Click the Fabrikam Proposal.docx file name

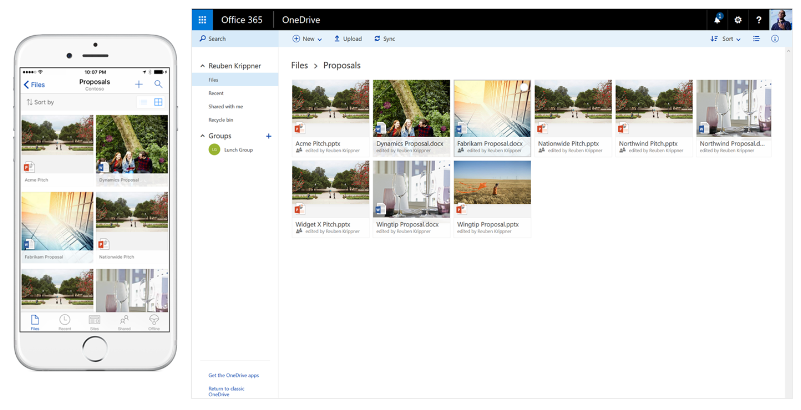pyautogui.click(x=490, y=143)
